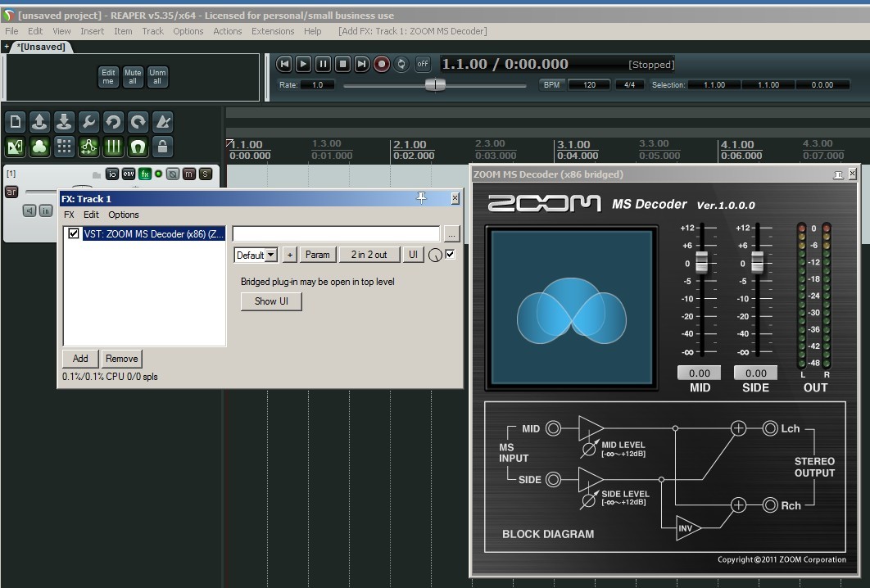Click the automation 'off' transport button
Viewport: 870px width, 588px height.
423,65
